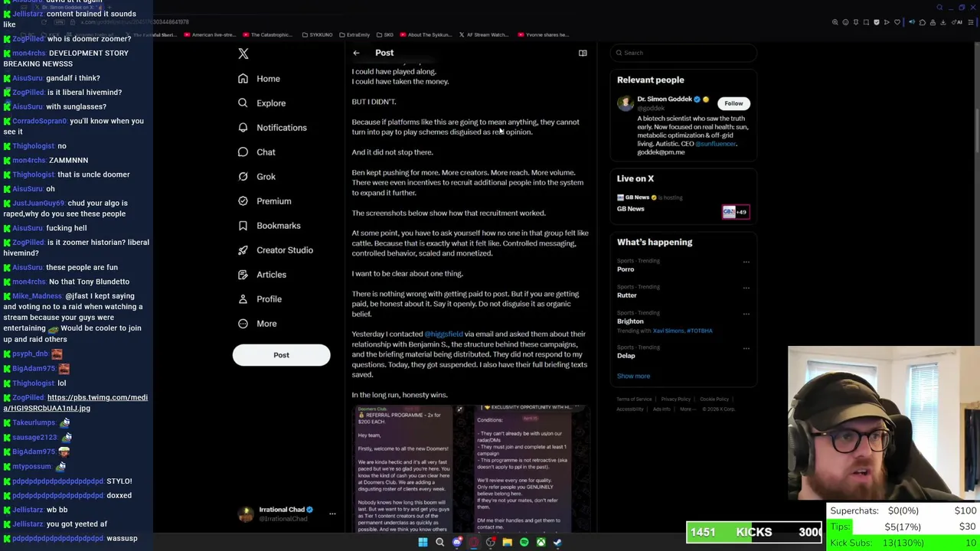Open Profile in the sidebar
Screen dimensions: 980x551
[x=260, y=299]
